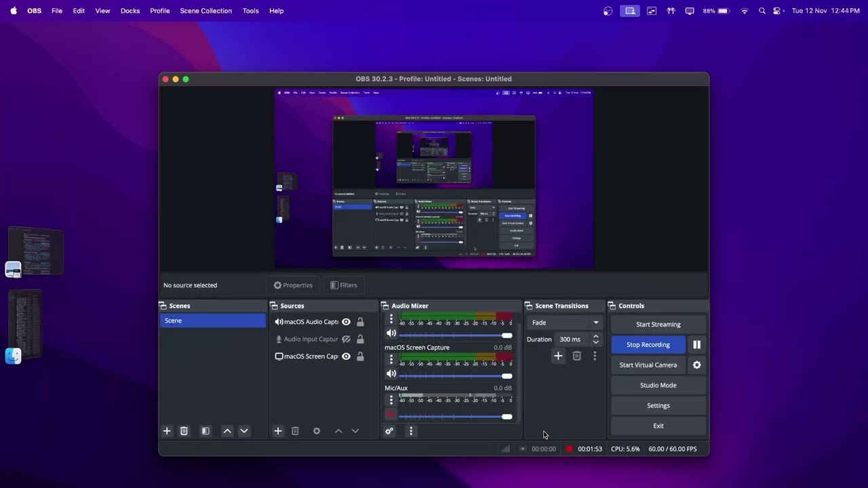Open scene filters icon in Scenes panel
The height and width of the screenshot is (488, 868).
pos(205,431)
